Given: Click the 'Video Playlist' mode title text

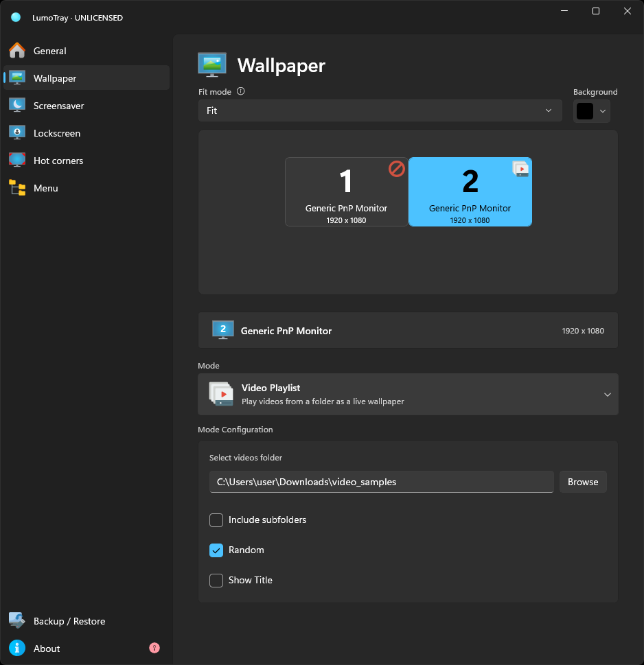Looking at the screenshot, I should tap(271, 388).
